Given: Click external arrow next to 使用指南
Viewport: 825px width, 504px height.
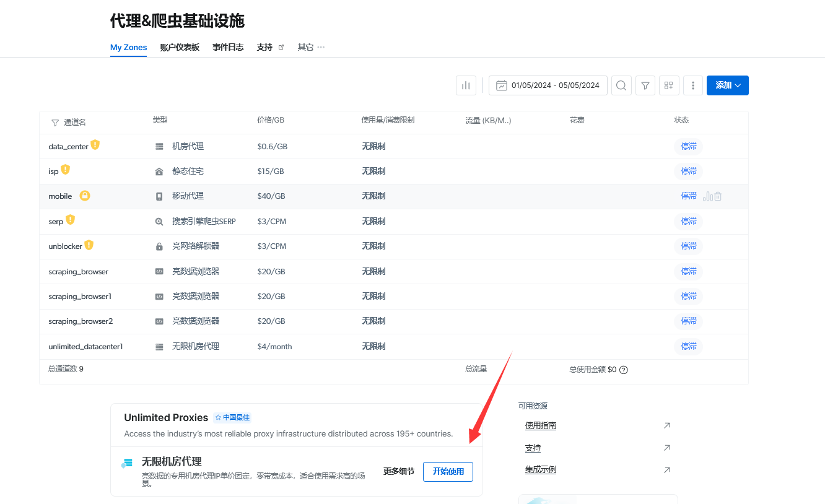Looking at the screenshot, I should [667, 425].
